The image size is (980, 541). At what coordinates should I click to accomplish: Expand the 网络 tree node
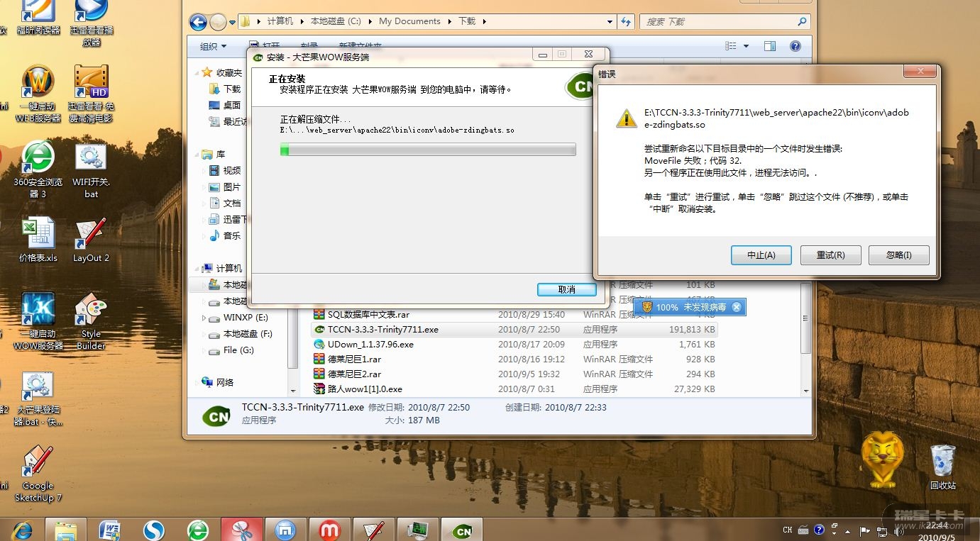[x=198, y=383]
